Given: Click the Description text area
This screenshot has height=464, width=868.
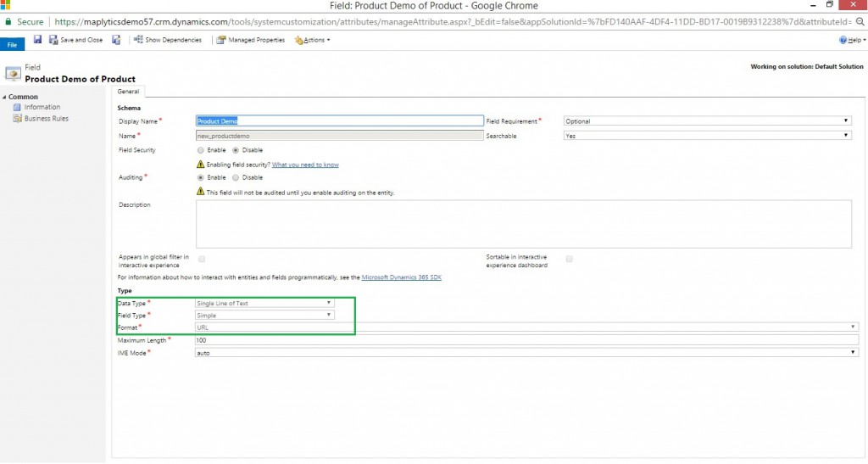Looking at the screenshot, I should [524, 224].
